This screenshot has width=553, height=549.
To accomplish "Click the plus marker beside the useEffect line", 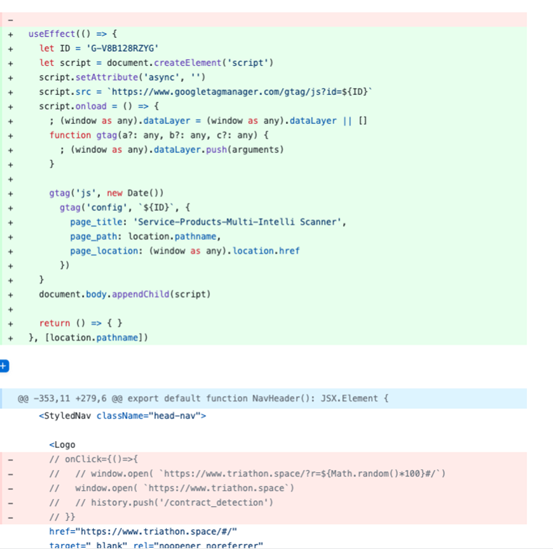I will [11, 35].
